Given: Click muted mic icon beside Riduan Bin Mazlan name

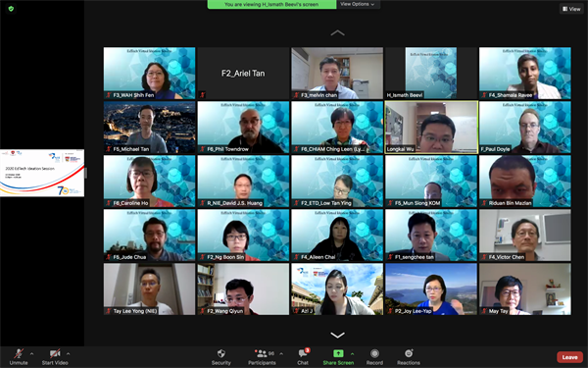Looking at the screenshot, I should point(484,203).
